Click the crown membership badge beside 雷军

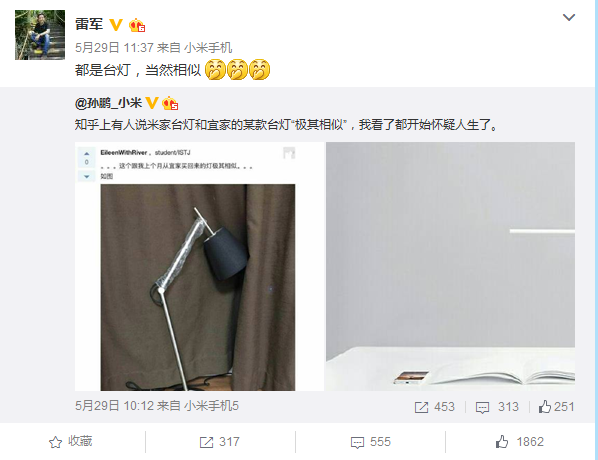[x=137, y=25]
